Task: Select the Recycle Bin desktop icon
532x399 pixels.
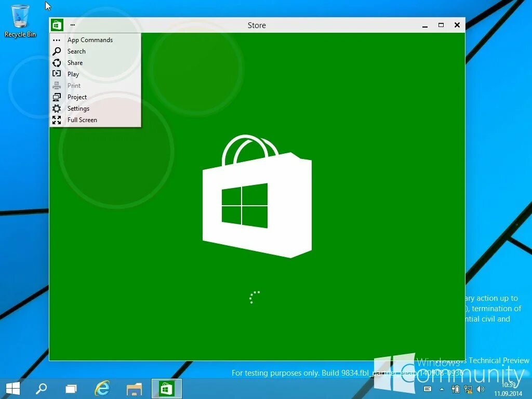Action: [20, 21]
